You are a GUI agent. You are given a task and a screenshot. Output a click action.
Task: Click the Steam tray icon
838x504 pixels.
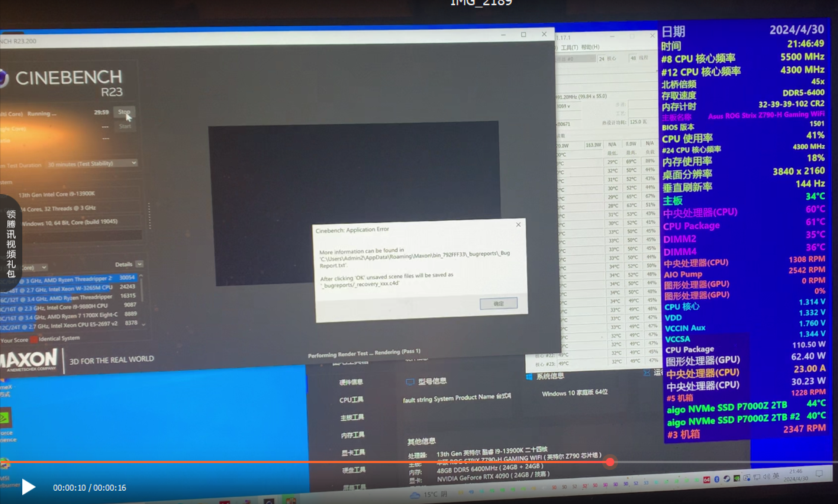click(727, 478)
